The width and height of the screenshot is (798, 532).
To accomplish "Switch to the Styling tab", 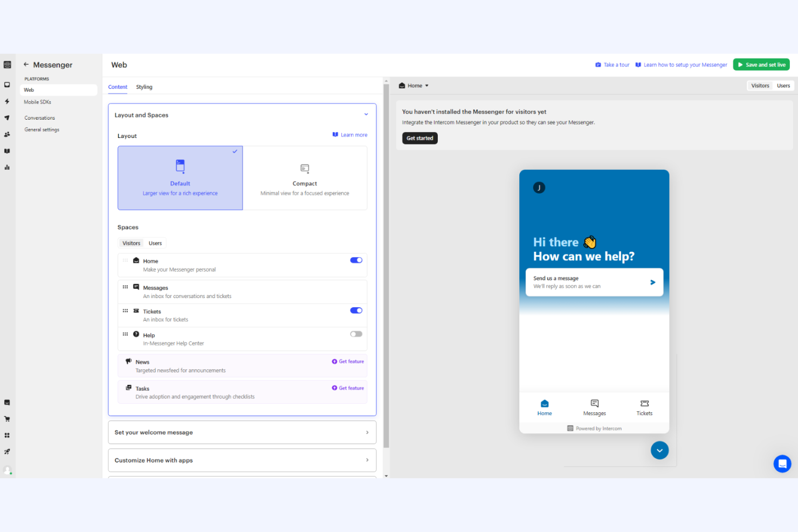I will (x=144, y=87).
